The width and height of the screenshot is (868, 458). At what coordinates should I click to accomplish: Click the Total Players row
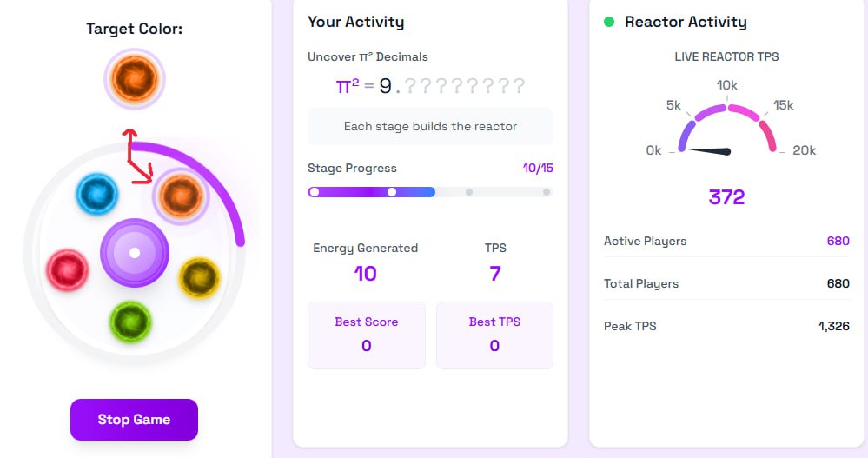pos(726,283)
